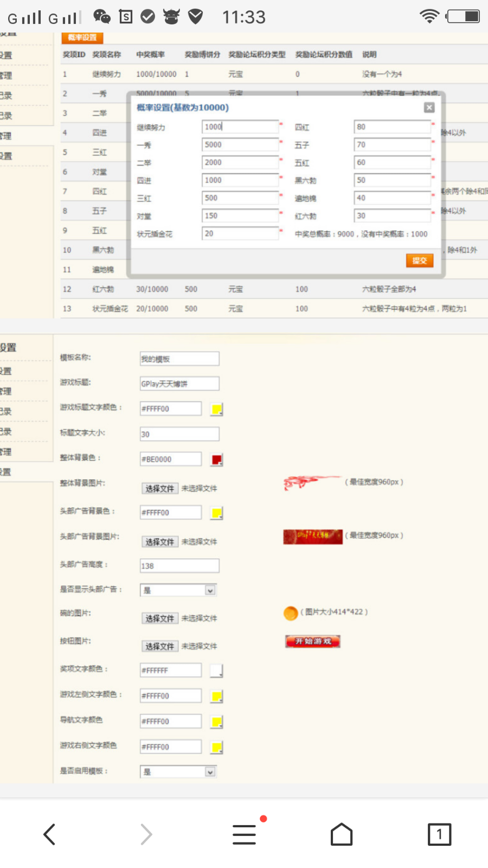Edit the 游戏标题 text field
The height and width of the screenshot is (868, 488).
(179, 384)
